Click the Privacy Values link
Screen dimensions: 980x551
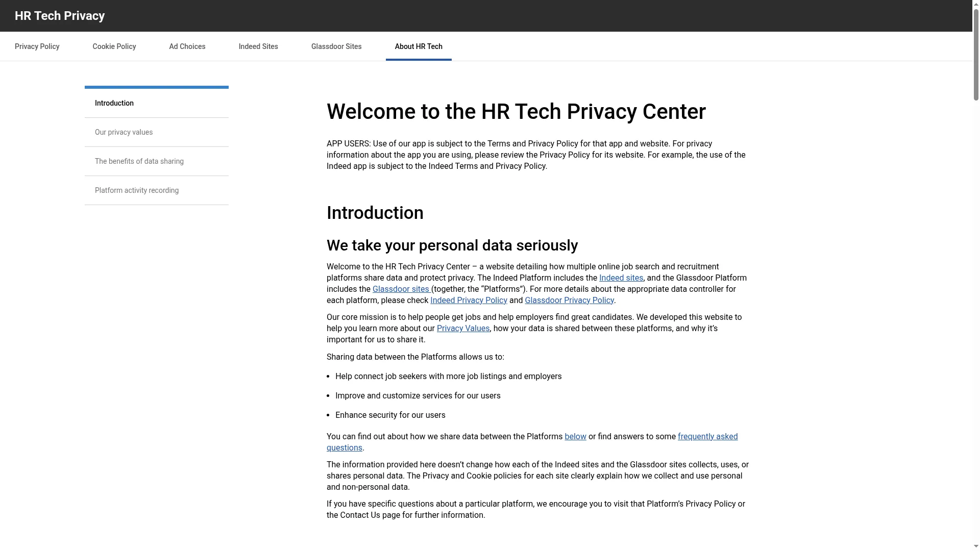tap(463, 329)
